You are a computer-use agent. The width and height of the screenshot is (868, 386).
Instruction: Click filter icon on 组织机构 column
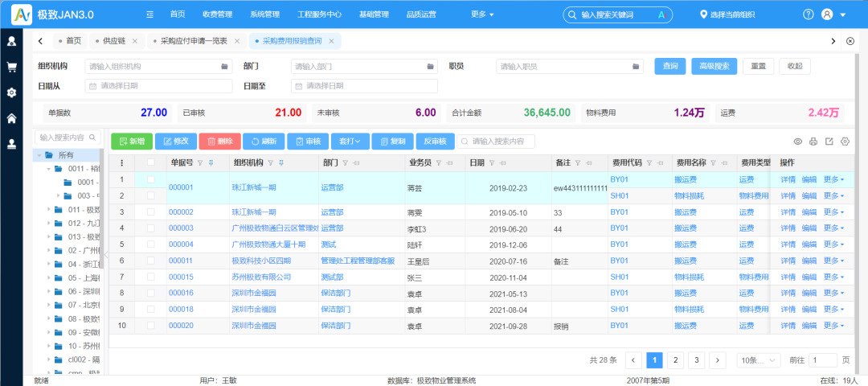click(270, 162)
